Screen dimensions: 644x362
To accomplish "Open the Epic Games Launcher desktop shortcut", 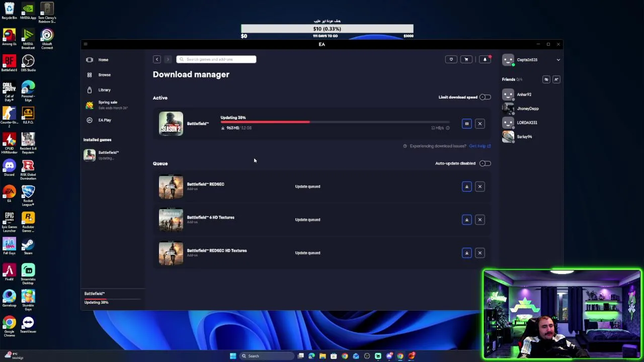I will pos(9,222).
